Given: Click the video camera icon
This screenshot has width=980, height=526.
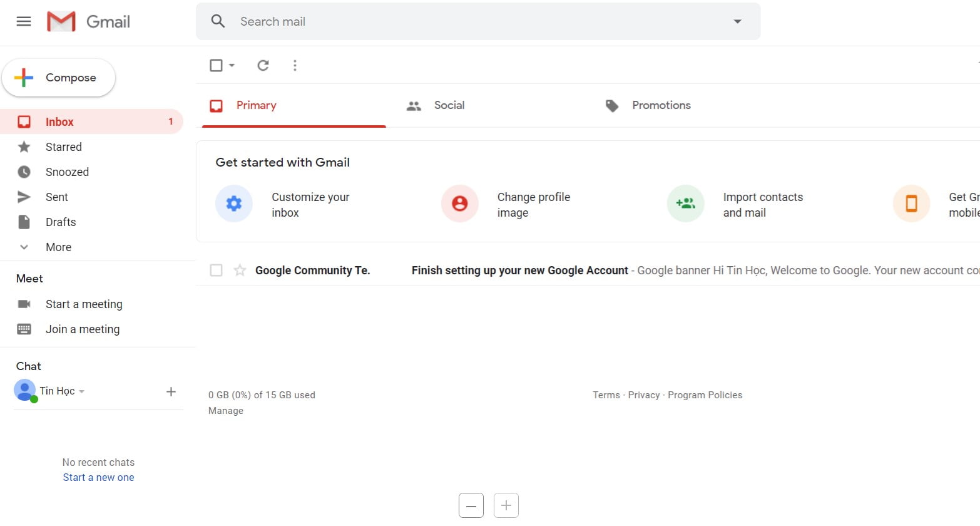Looking at the screenshot, I should [x=24, y=304].
